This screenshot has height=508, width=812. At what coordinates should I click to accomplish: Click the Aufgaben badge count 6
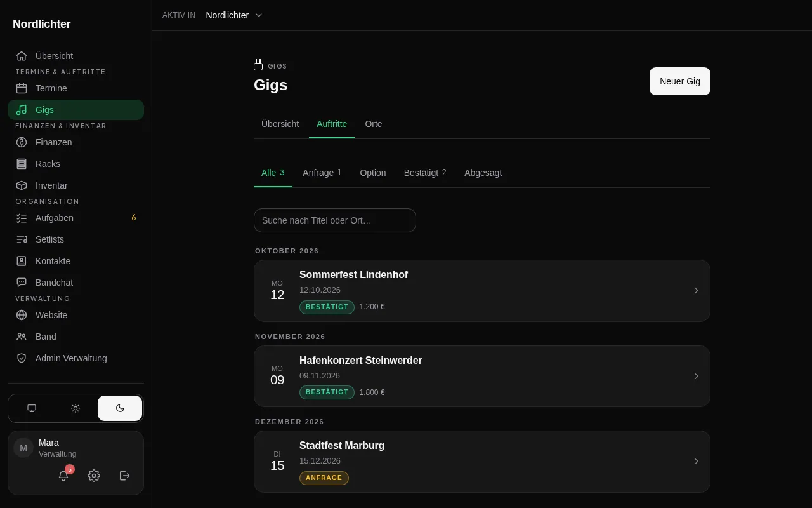tap(134, 218)
